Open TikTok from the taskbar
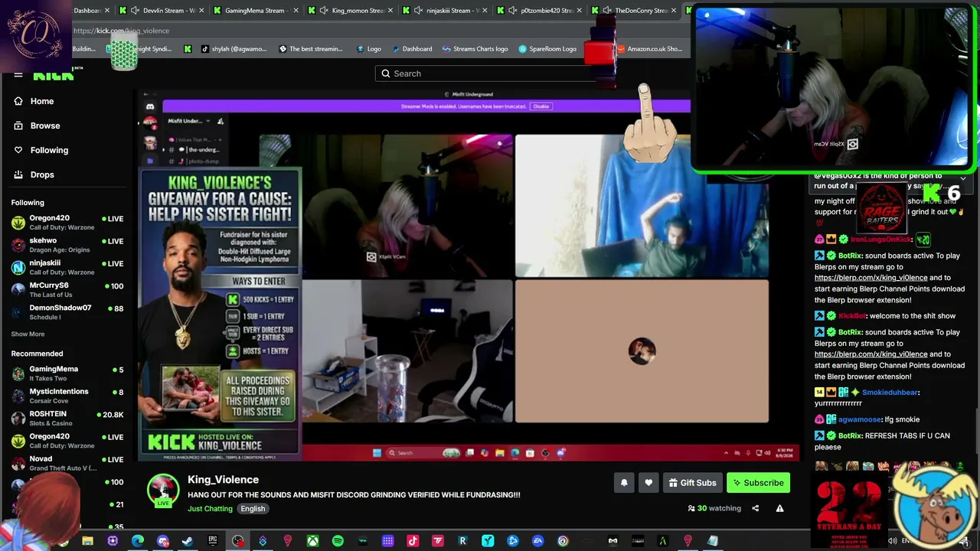 pyautogui.click(x=413, y=542)
